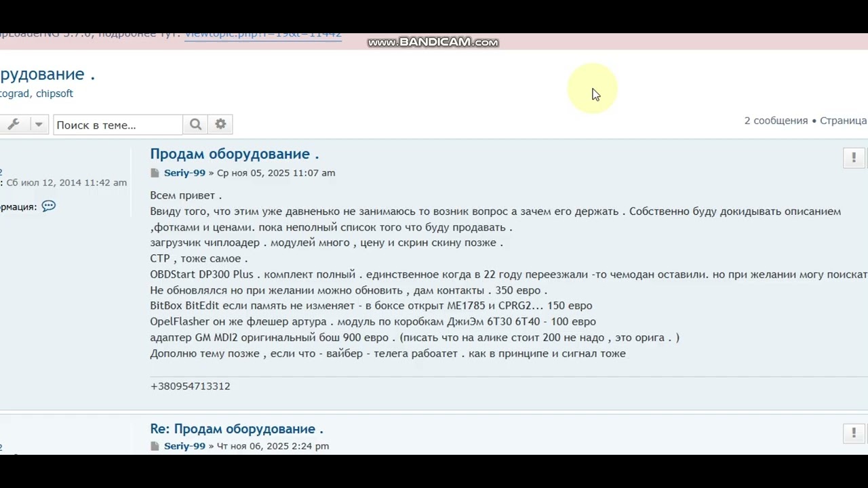The height and width of the screenshot is (488, 868).
Task: Open Seriy-99 profile in first post
Action: tap(184, 173)
